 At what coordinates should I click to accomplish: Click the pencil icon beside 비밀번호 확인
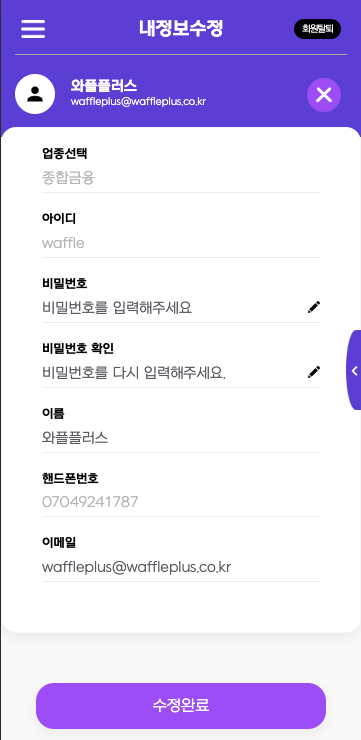point(314,372)
